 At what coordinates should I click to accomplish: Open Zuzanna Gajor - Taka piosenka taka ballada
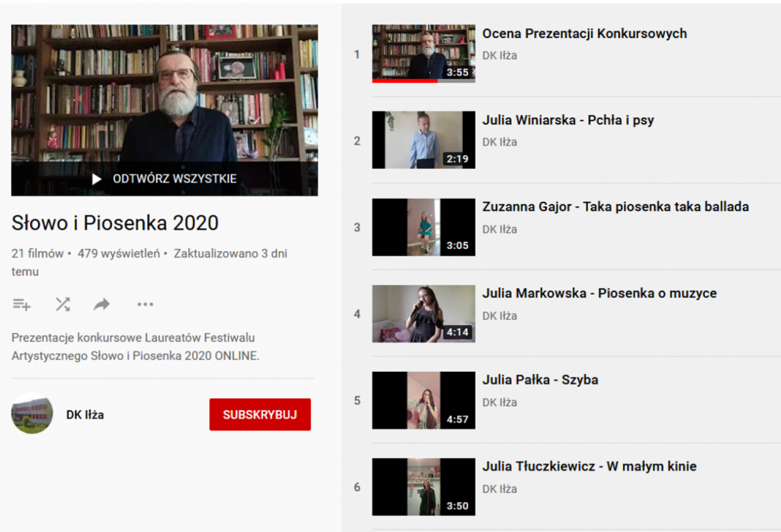616,207
